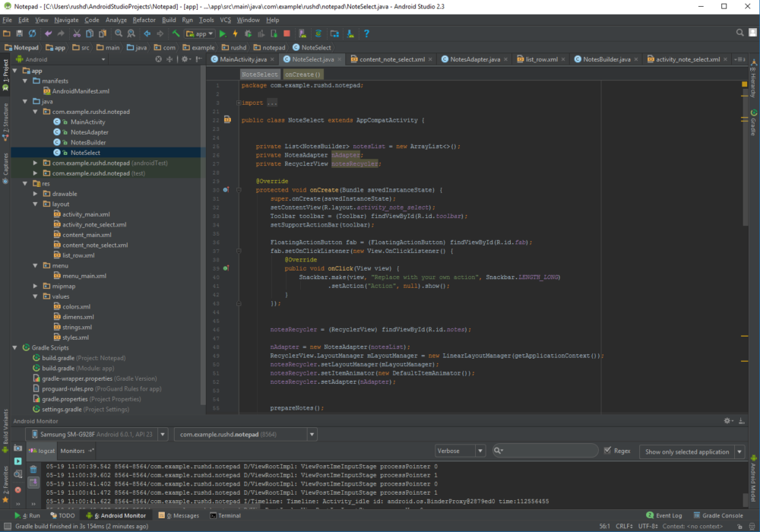Viewport: 760px width, 532px height.
Task: Click the green Run app button
Action: click(x=223, y=33)
